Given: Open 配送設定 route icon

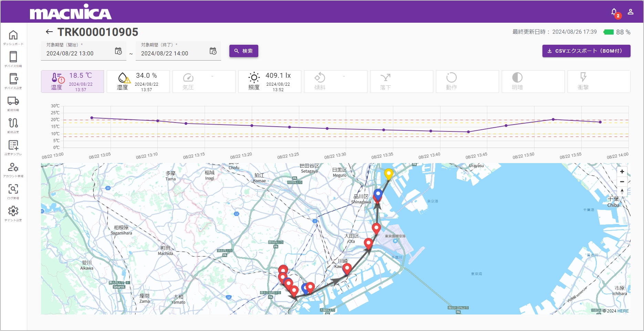Looking at the screenshot, I should pyautogui.click(x=13, y=123).
